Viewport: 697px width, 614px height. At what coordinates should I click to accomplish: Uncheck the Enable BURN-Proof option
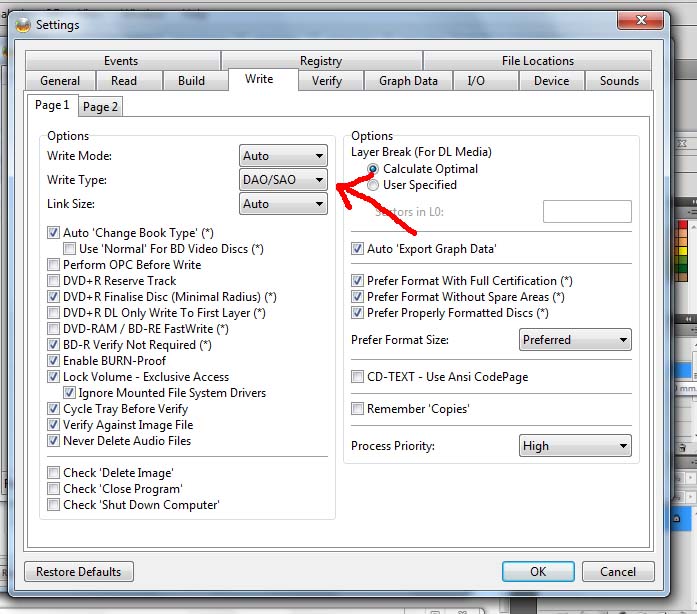(x=54, y=361)
